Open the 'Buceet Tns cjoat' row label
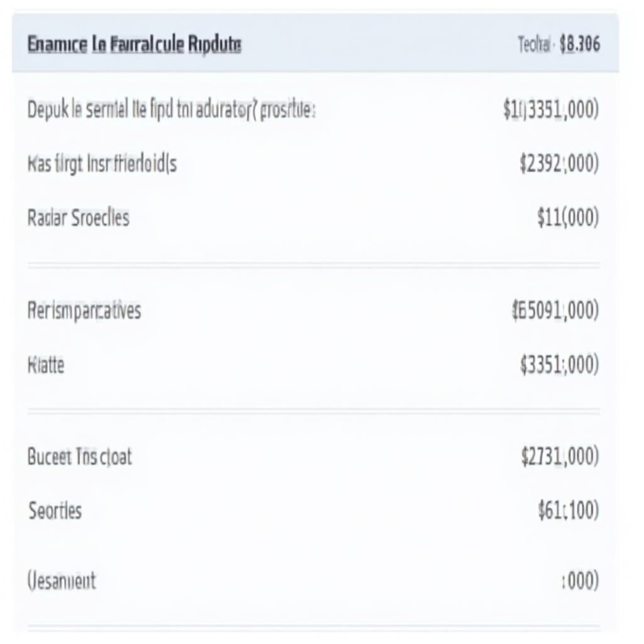This screenshot has width=644, height=644. (80, 457)
